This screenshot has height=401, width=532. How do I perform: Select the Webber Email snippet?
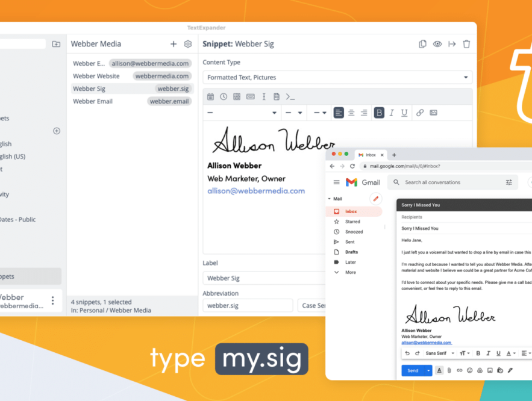tap(132, 101)
